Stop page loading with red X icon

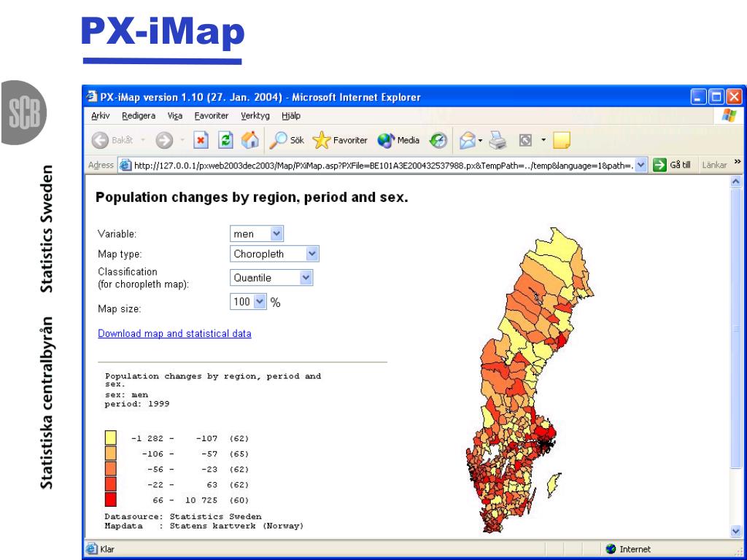tap(201, 140)
